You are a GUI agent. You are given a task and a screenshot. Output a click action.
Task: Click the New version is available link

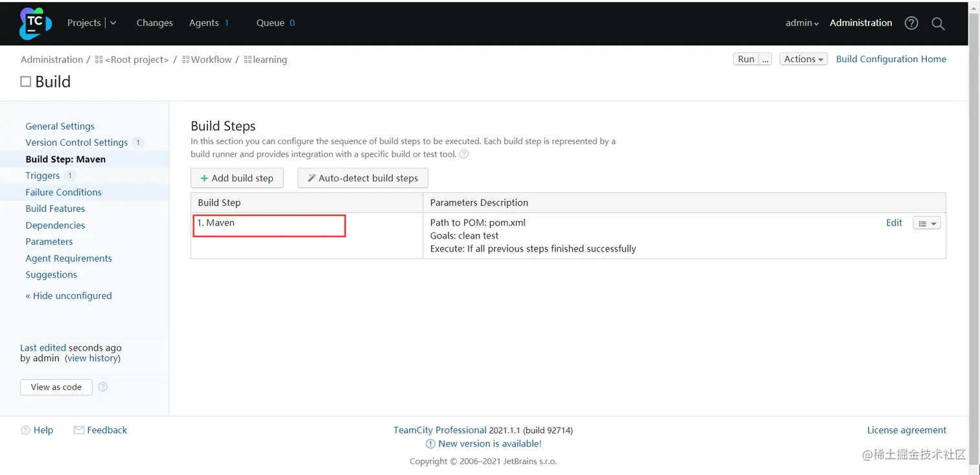pyautogui.click(x=489, y=444)
